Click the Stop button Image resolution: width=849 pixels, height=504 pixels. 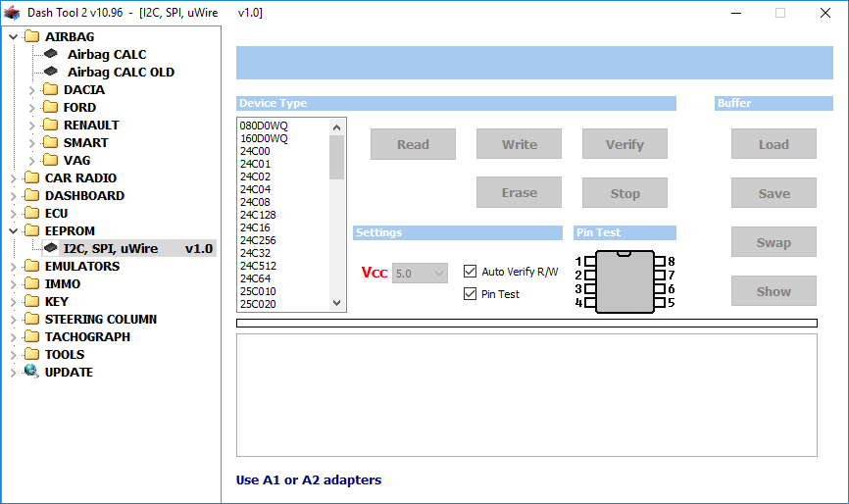(624, 192)
